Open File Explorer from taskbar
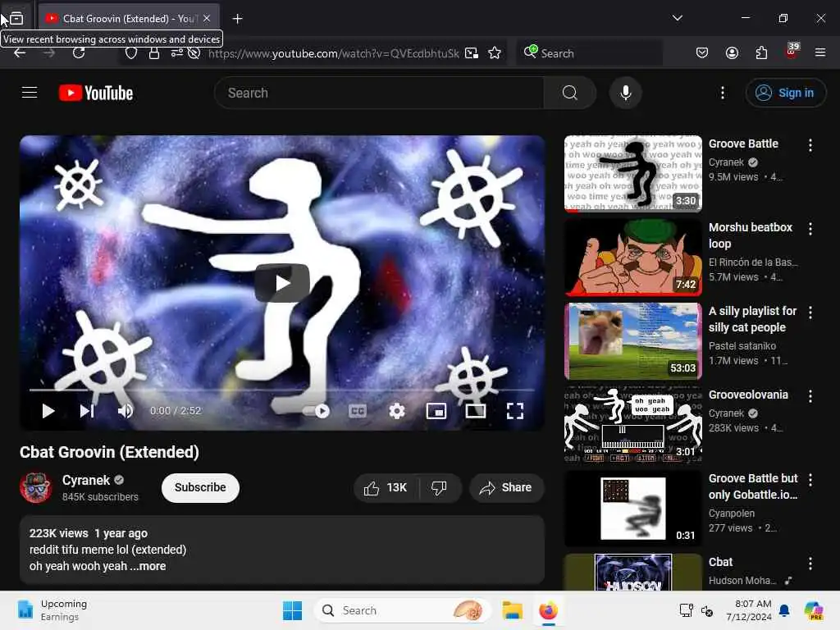 click(x=512, y=610)
